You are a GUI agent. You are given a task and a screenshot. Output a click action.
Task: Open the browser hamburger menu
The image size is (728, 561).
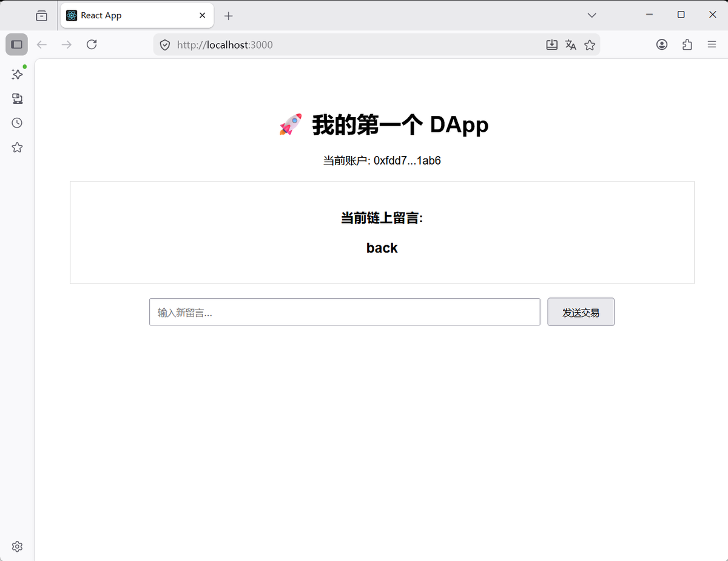[712, 44]
